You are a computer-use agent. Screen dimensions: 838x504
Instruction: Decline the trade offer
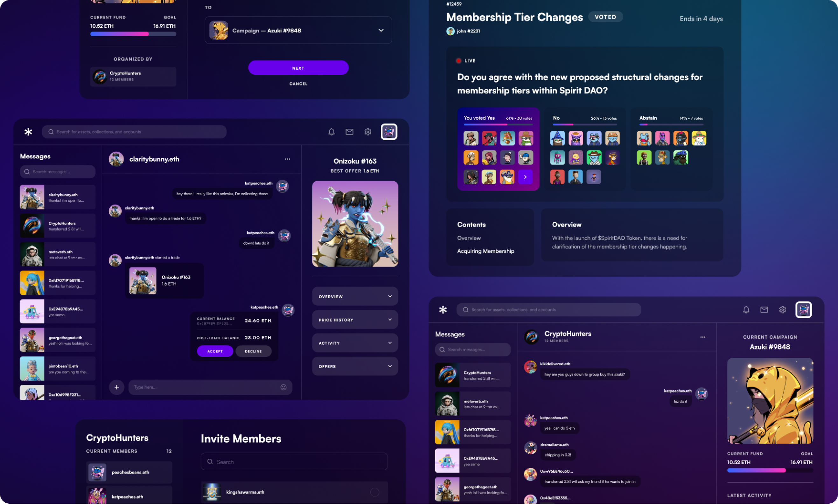253,351
